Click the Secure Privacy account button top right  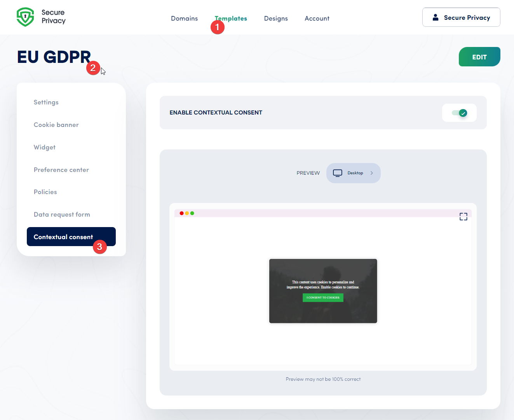[x=461, y=17]
